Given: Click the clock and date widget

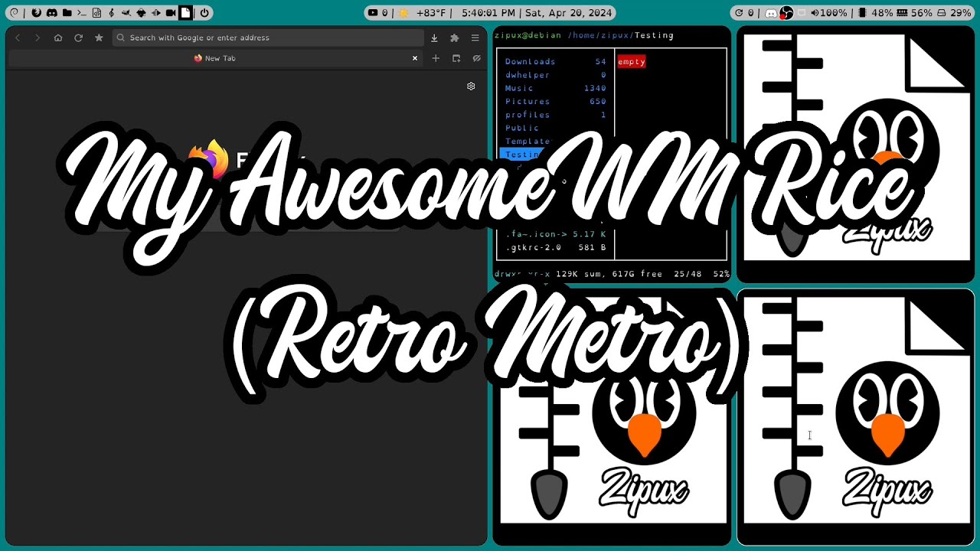Looking at the screenshot, I should pyautogui.click(x=536, y=13).
